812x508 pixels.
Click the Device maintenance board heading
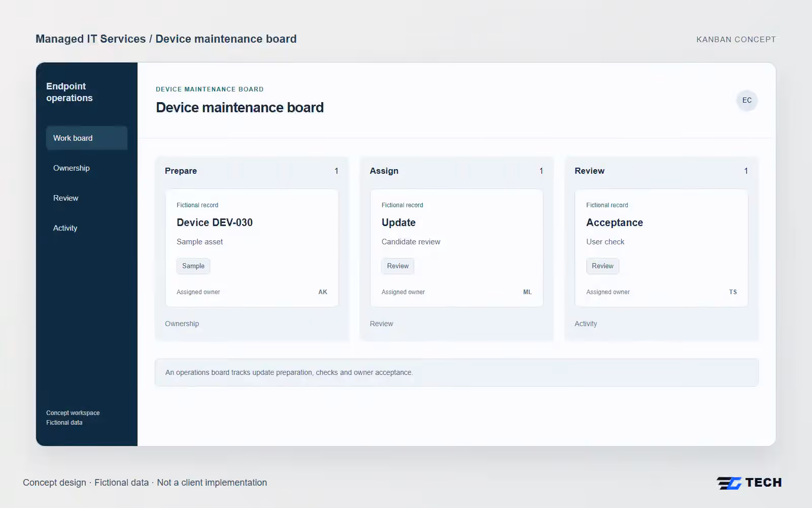[240, 108]
